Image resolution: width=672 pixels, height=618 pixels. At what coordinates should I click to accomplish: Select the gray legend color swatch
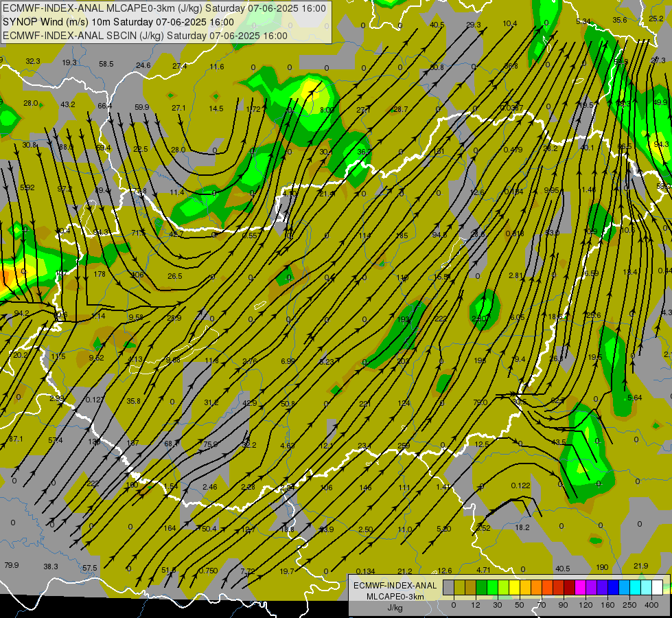pos(448,588)
